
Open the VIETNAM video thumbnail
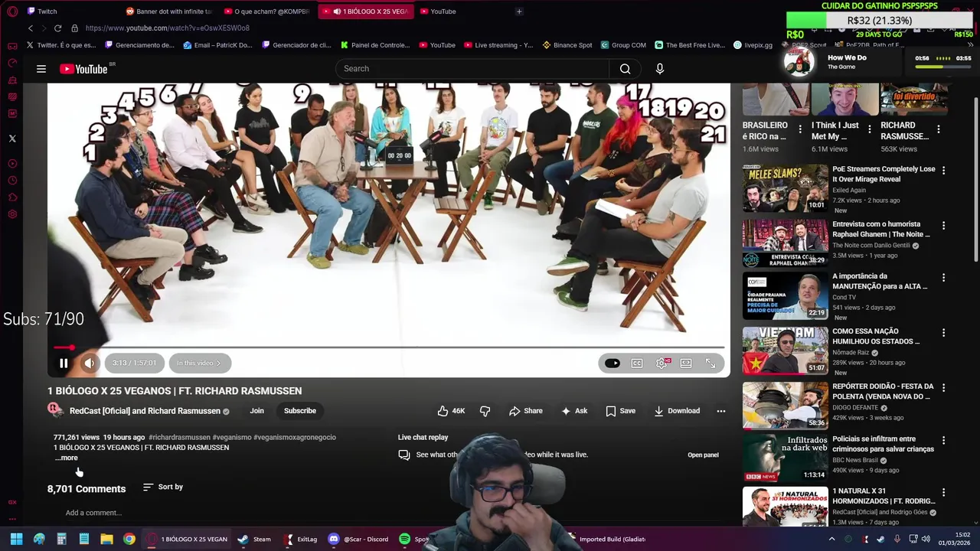[785, 350]
